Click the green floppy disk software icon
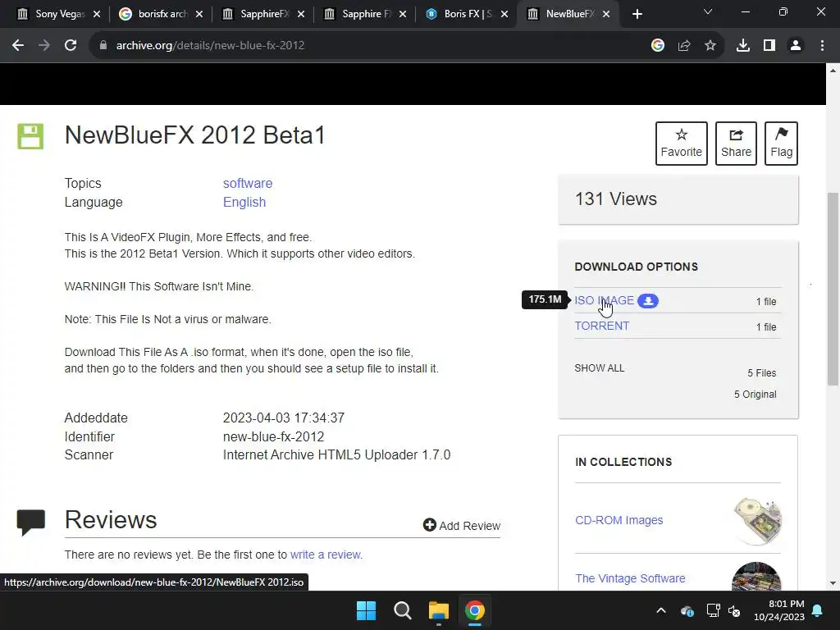 coord(30,136)
